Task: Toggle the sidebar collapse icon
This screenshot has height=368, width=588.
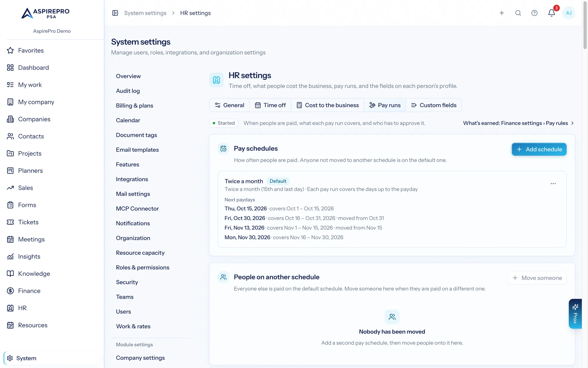Action: (115, 13)
